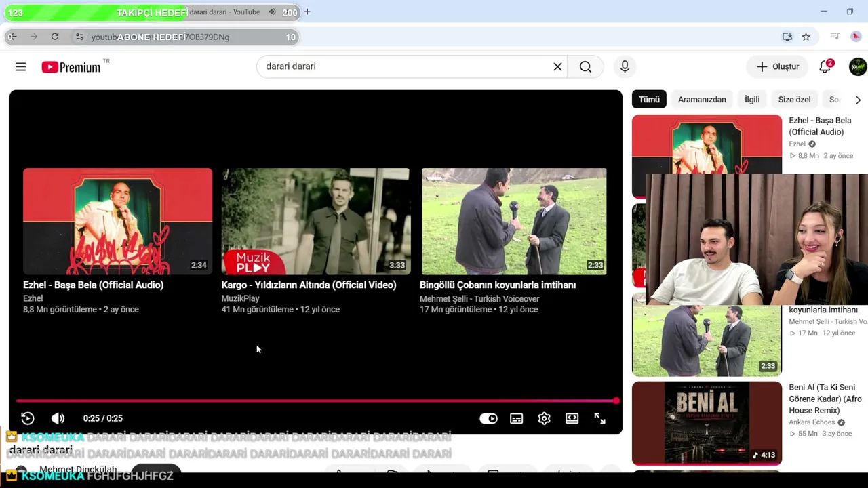
Task: Play the Kargo MuzikPlay end-screen thumbnail
Action: tap(315, 221)
